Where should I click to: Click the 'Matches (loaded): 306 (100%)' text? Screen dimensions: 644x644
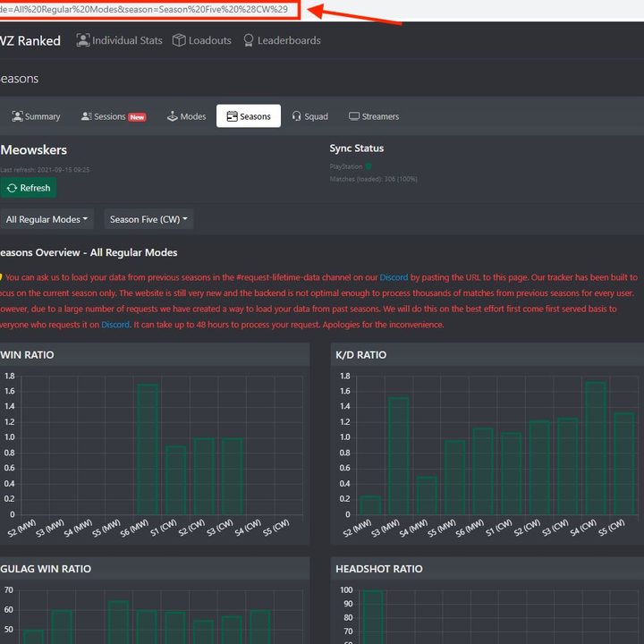373,179
